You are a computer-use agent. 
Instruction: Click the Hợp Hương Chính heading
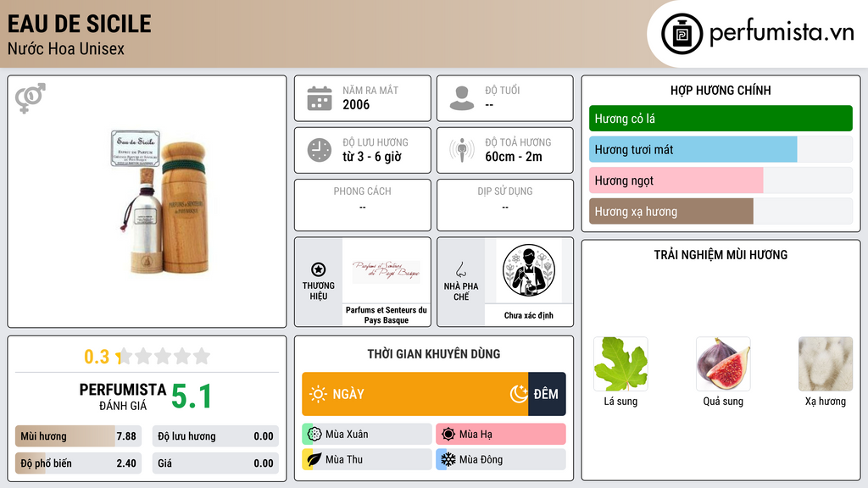(721, 90)
